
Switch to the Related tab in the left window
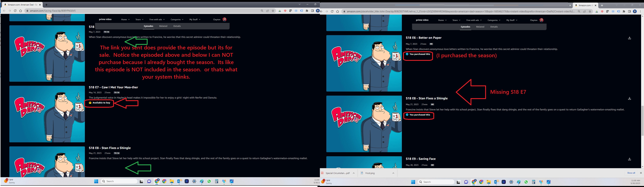pos(163,26)
